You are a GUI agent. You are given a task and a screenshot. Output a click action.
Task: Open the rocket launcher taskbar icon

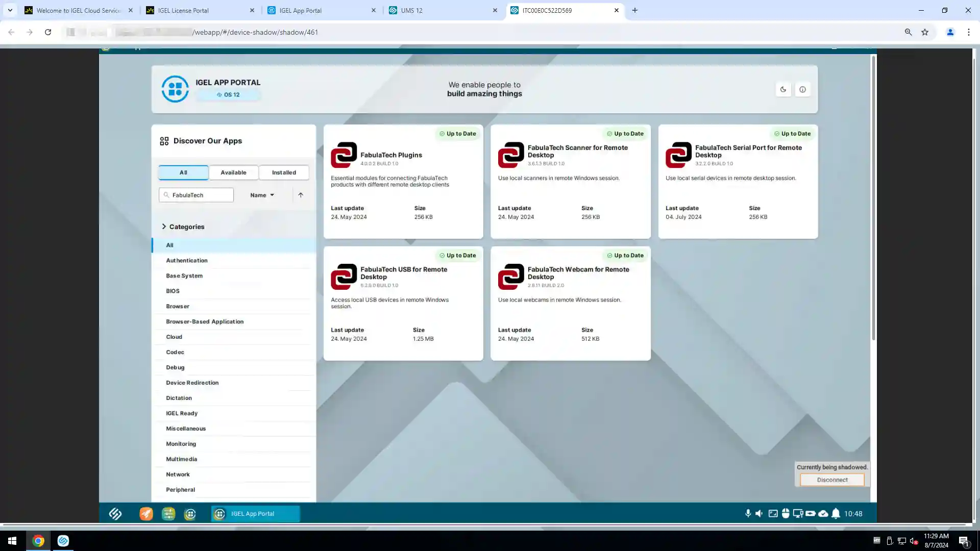[146, 514]
